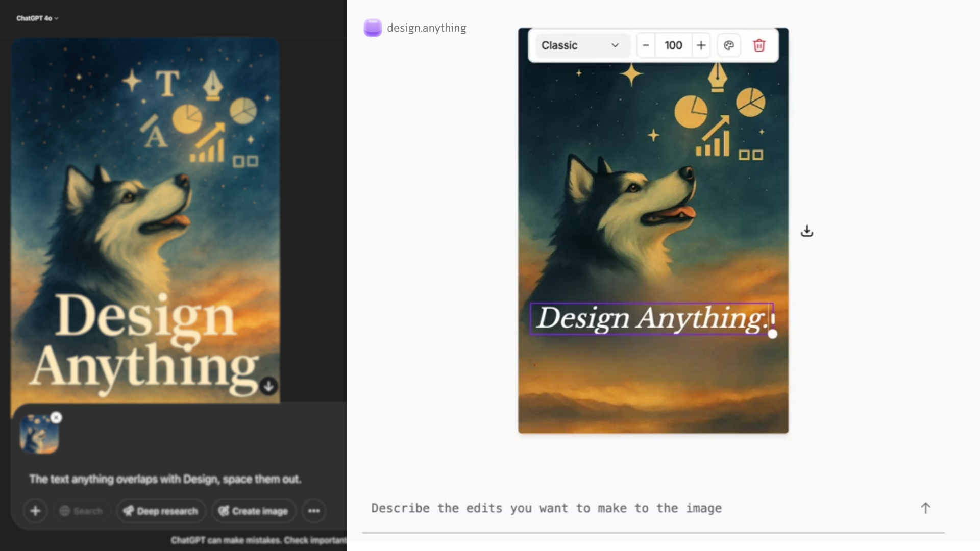Screen dimensions: 980x551
Task: Submit the edit prompt with arrow
Action: tap(925, 508)
